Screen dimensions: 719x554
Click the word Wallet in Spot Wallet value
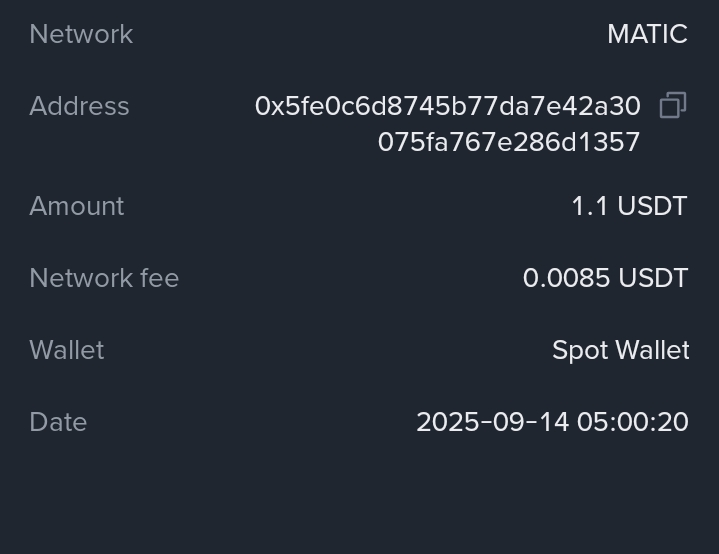click(652, 350)
